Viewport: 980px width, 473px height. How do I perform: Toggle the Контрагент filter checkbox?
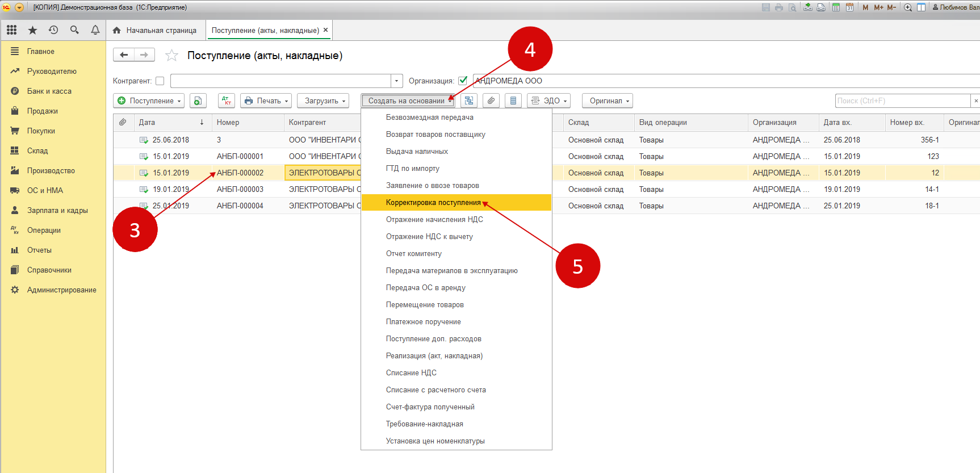tap(160, 81)
